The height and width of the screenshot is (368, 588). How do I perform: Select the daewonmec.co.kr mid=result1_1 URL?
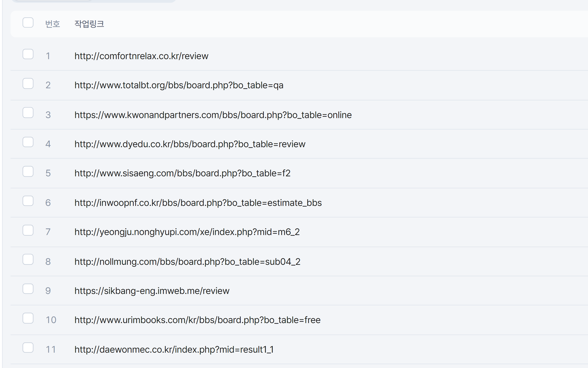(x=174, y=350)
